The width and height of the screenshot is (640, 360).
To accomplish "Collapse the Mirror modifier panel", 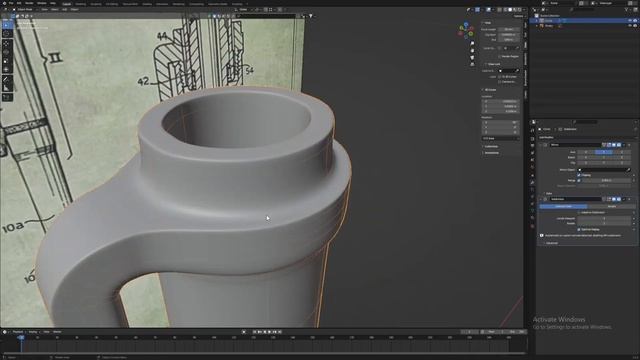I will click(x=540, y=145).
